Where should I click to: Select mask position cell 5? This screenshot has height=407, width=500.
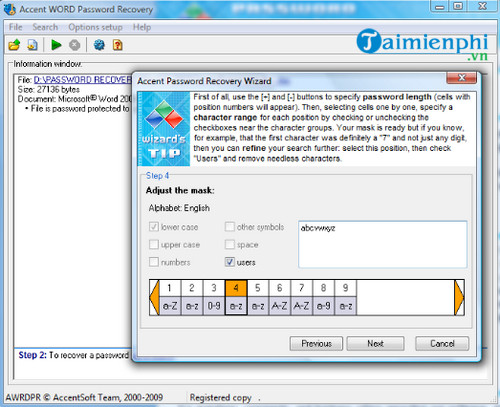point(258,297)
